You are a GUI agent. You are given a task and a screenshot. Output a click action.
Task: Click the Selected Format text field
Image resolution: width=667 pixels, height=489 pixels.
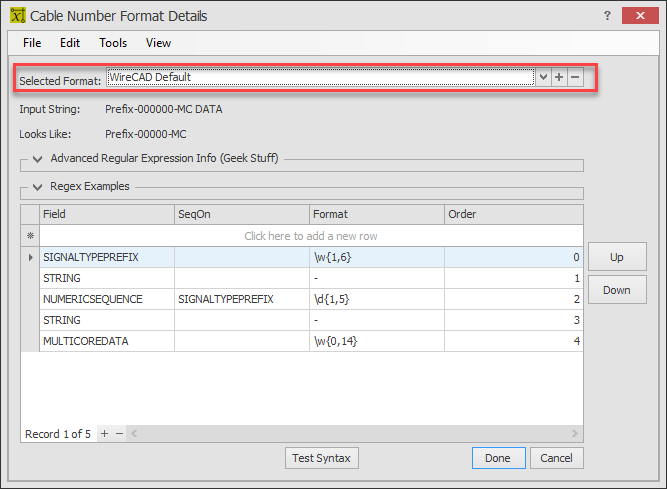(320, 77)
